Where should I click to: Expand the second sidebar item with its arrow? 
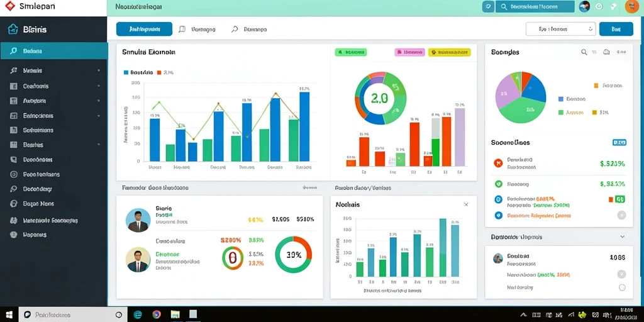click(x=99, y=86)
